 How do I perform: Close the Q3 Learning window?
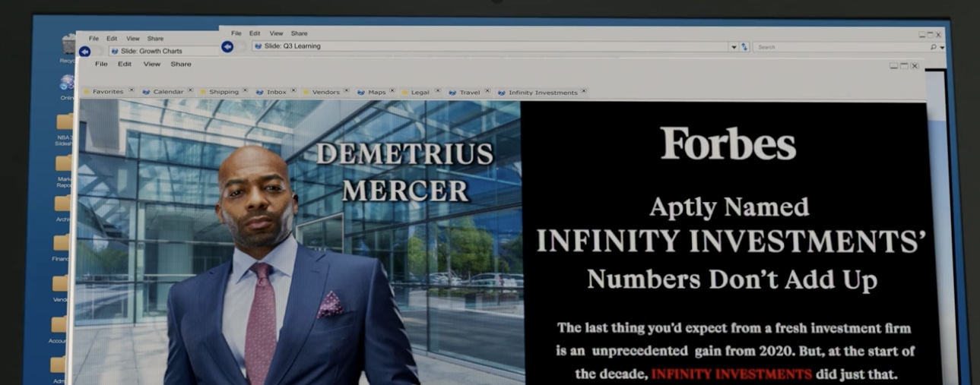point(938,35)
